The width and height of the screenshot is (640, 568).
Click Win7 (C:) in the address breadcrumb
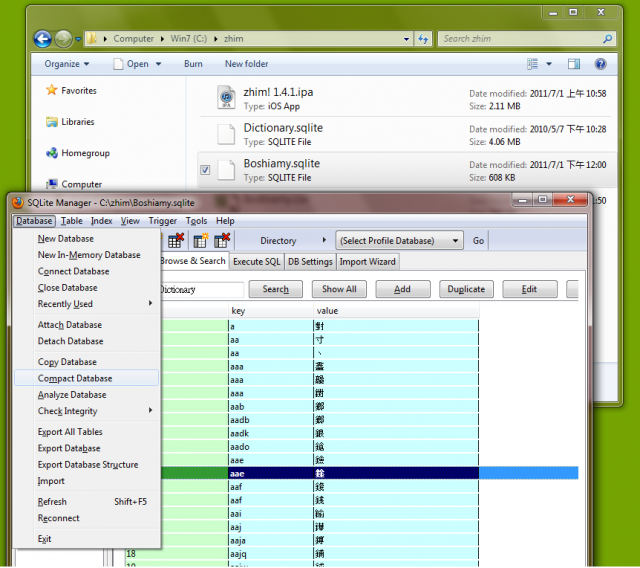pyautogui.click(x=189, y=39)
